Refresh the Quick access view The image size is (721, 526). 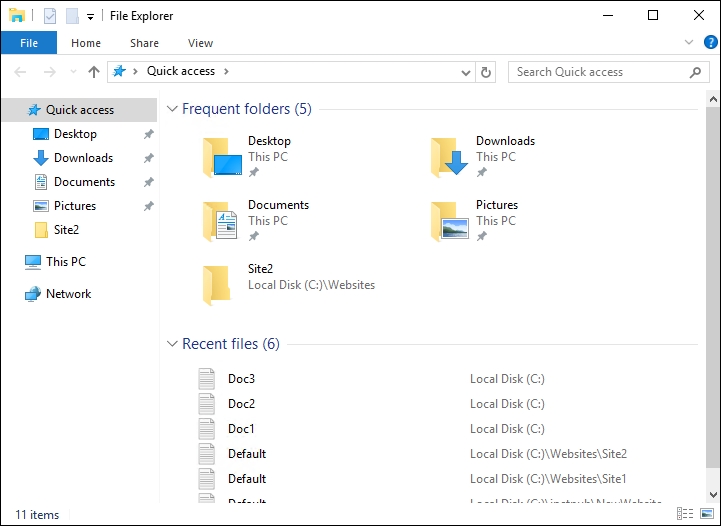point(487,72)
